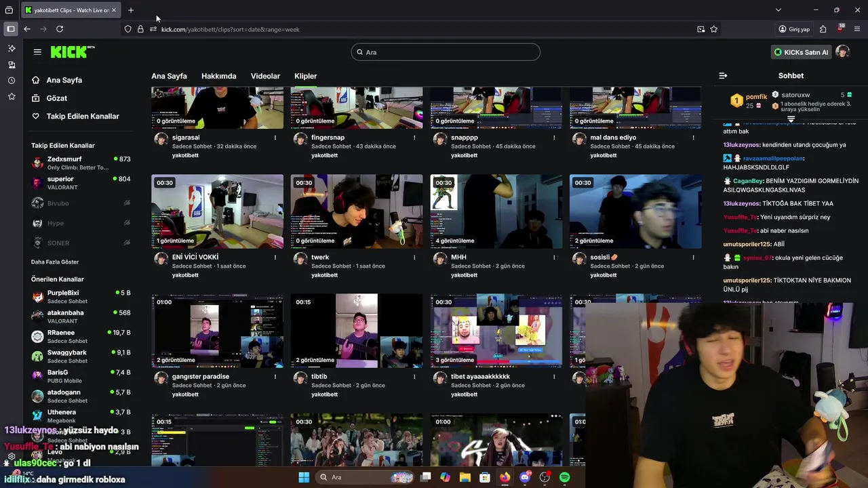The height and width of the screenshot is (488, 868).
Task: Close the yakotibett Clips tab
Action: (x=114, y=10)
